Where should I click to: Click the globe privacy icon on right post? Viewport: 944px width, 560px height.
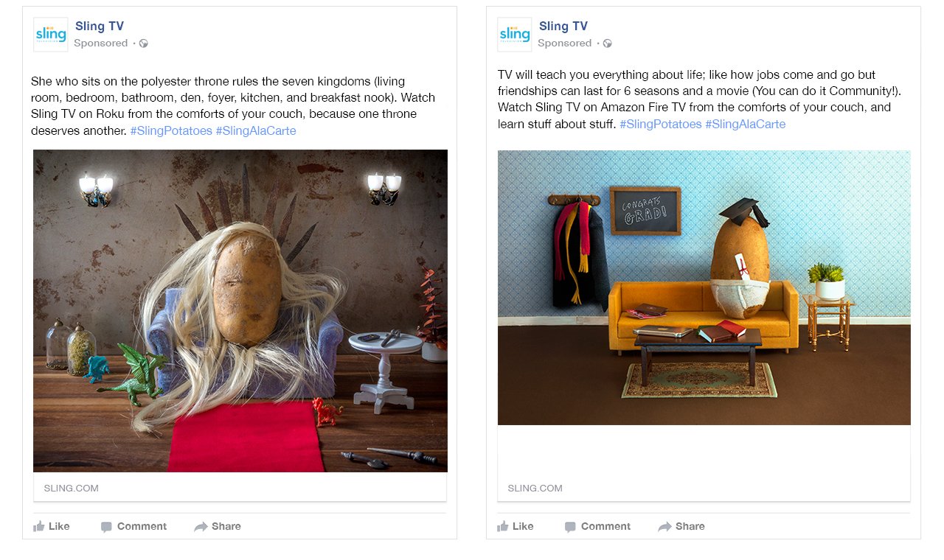[608, 43]
